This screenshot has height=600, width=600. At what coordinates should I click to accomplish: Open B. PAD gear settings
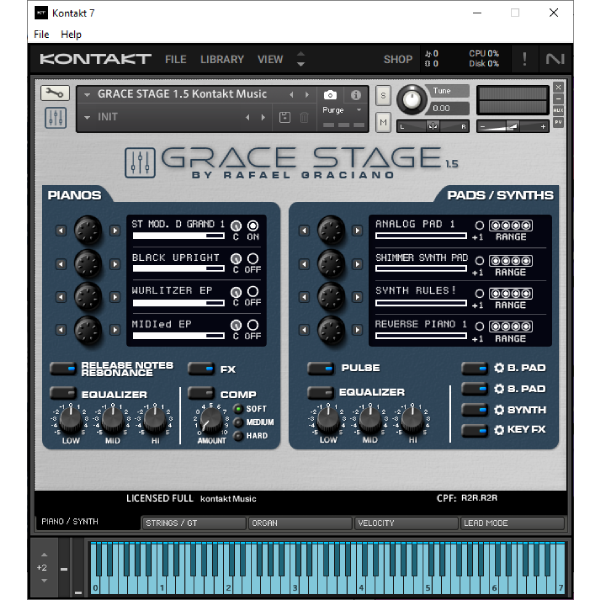point(499,368)
